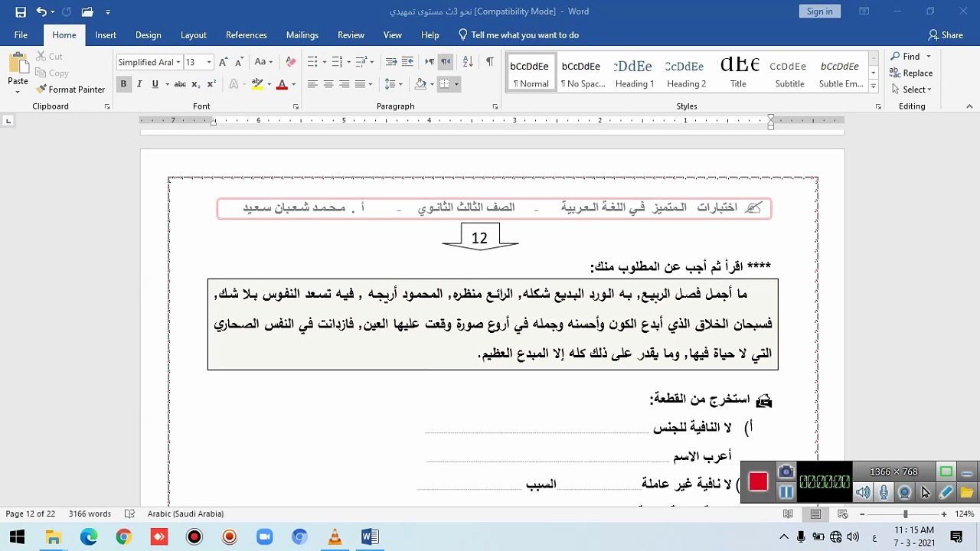This screenshot has height=551, width=980.
Task: Switch to Read Mode view in status bar
Action: [789, 514]
